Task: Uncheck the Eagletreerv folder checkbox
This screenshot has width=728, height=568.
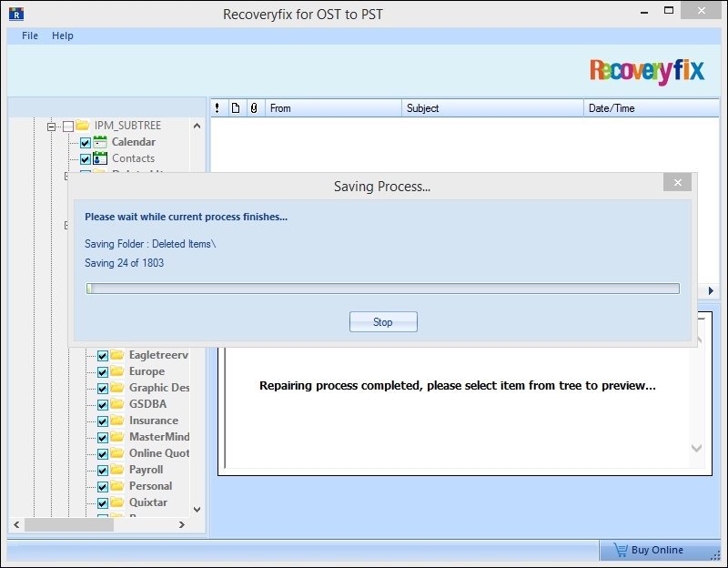Action: [x=103, y=356]
